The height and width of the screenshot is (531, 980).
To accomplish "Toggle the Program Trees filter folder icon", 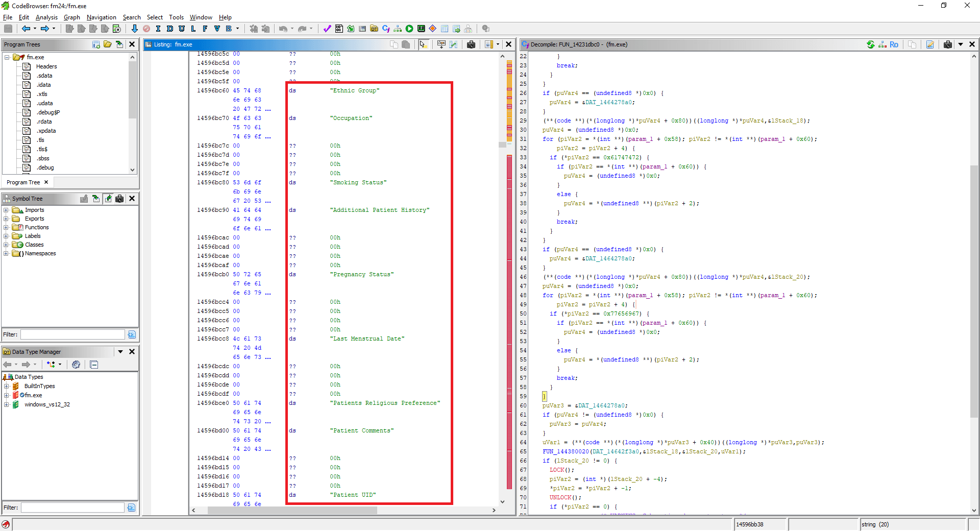I will (x=108, y=44).
